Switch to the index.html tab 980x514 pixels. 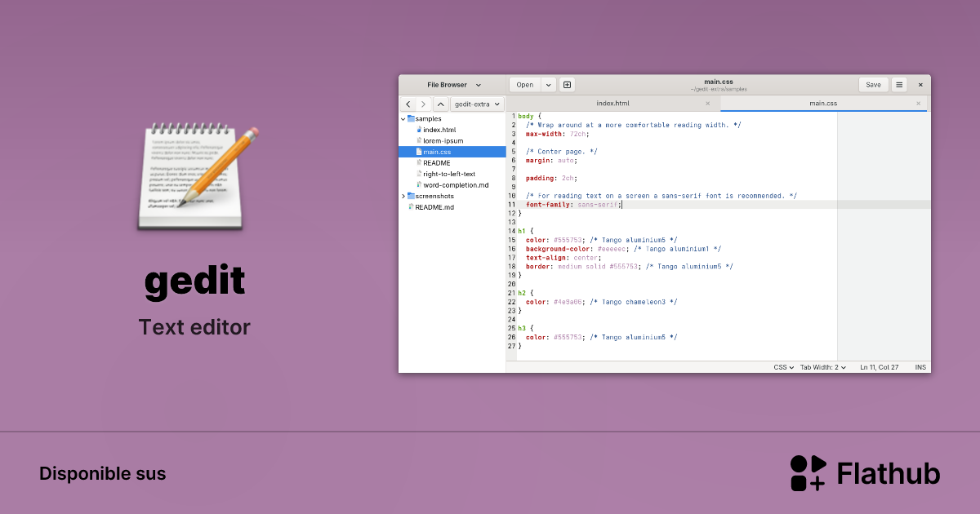[x=612, y=103]
